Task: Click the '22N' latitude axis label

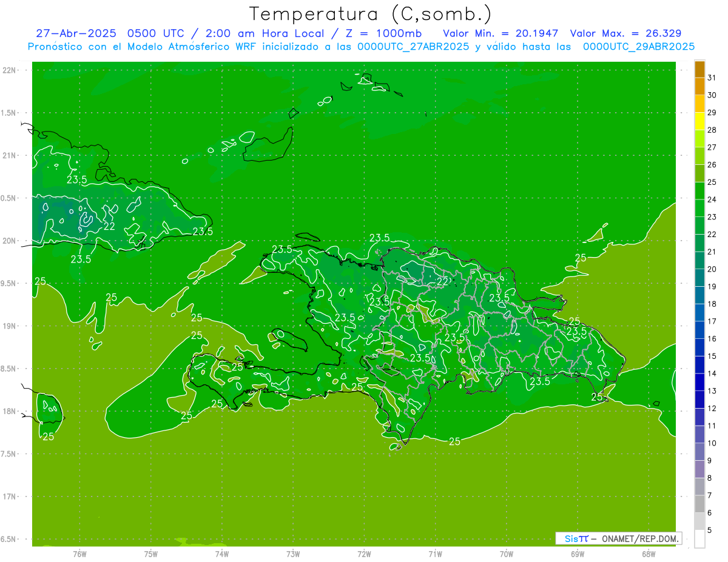Action: 9,70
